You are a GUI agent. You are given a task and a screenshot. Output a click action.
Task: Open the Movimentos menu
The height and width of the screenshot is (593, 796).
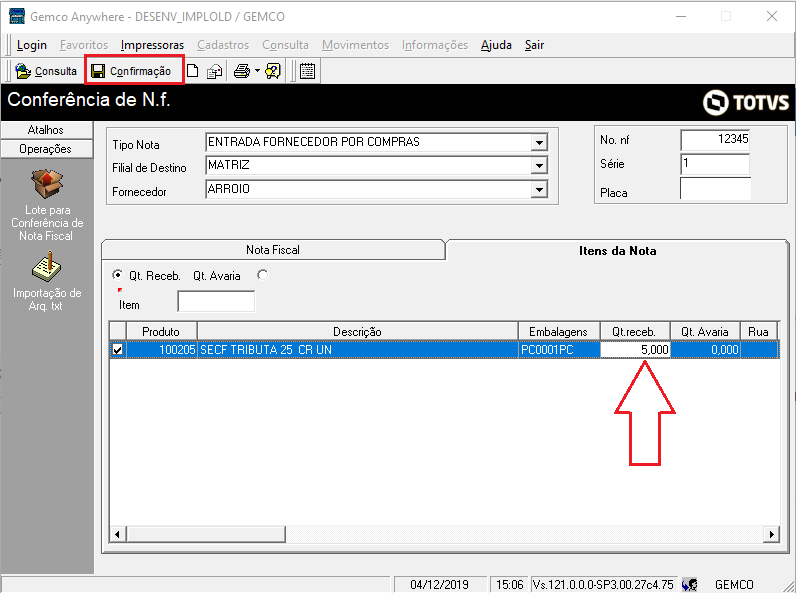pyautogui.click(x=355, y=45)
